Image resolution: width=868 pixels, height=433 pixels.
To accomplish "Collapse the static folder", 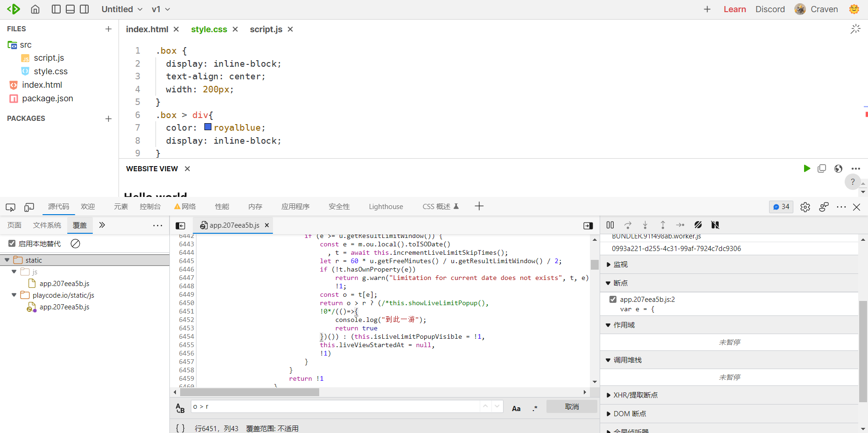I will tap(7, 260).
